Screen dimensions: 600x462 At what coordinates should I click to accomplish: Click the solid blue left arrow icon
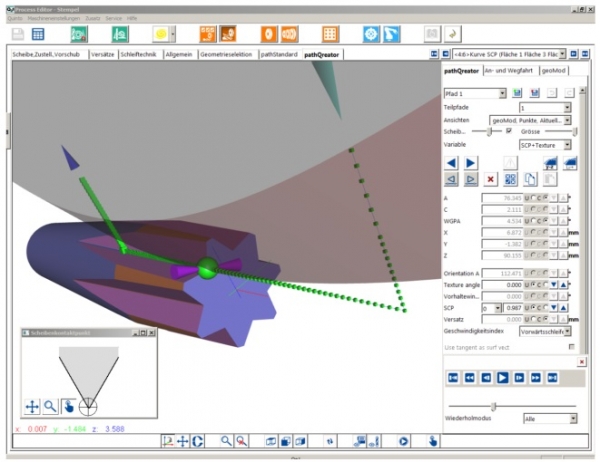[452, 162]
